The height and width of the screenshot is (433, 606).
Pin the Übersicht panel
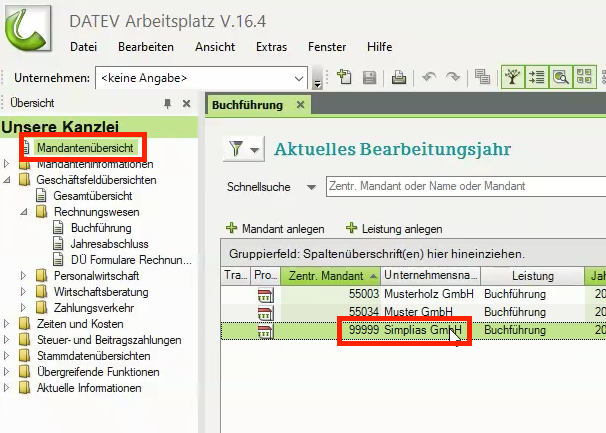[x=167, y=104]
